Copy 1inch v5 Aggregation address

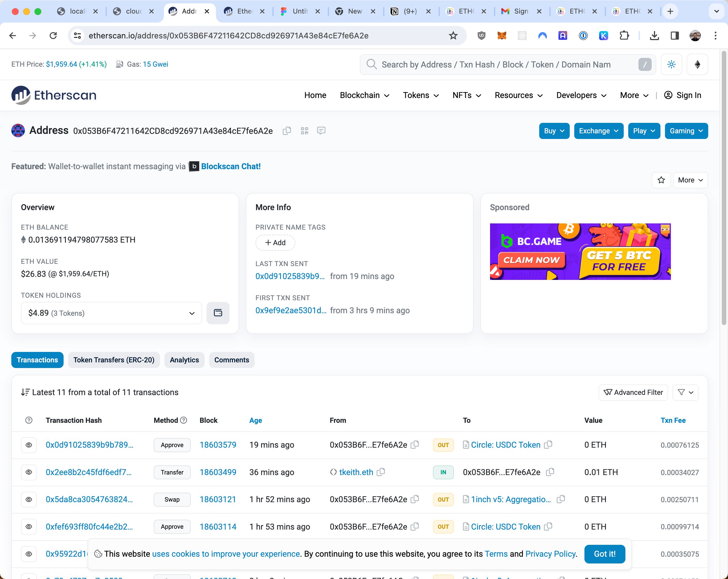pyautogui.click(x=561, y=499)
